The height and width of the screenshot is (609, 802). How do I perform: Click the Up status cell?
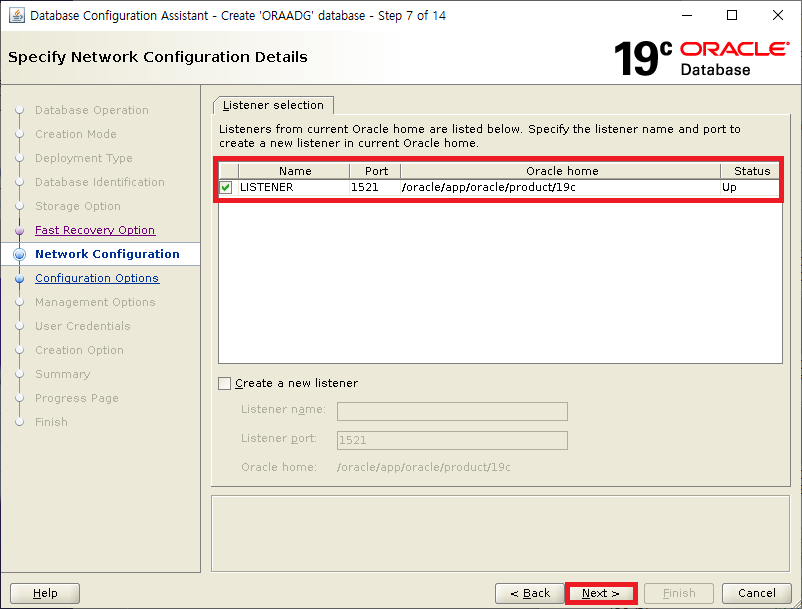751,187
